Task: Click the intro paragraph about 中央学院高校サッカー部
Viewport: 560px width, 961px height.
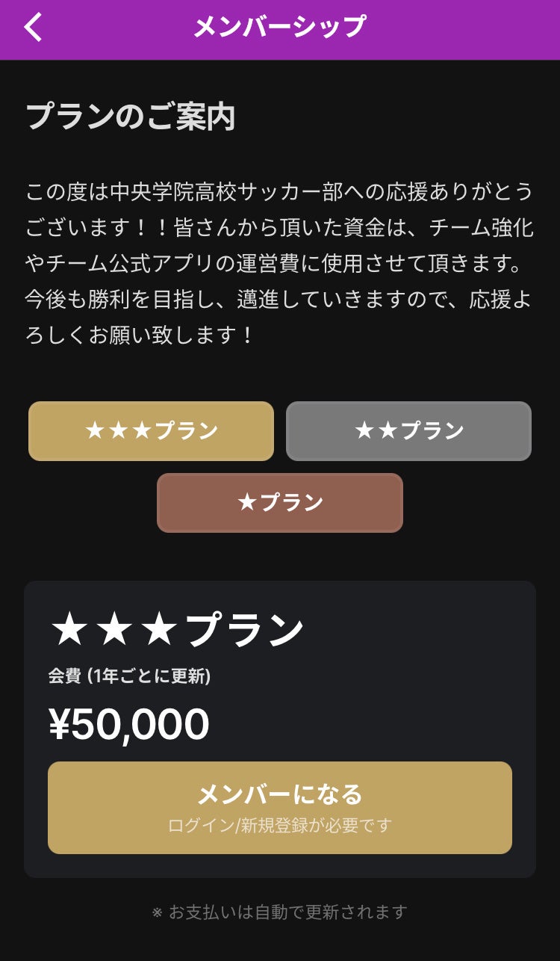Action: tap(280, 192)
